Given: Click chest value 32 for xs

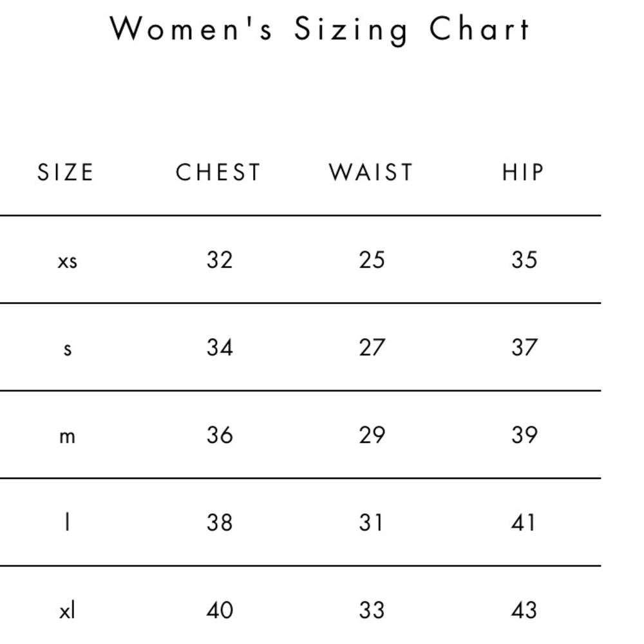Looking at the screenshot, I should (220, 260).
